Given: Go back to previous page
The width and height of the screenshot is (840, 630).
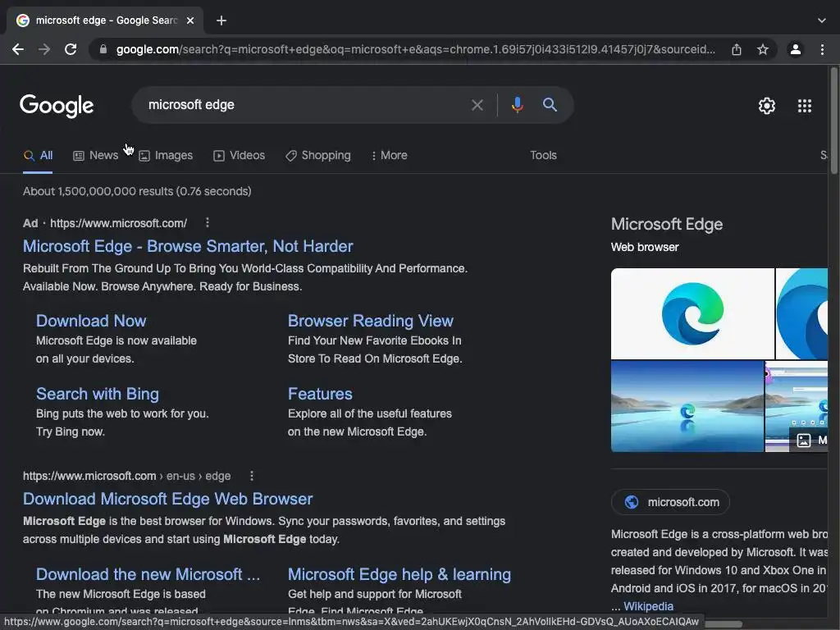Looking at the screenshot, I should (18, 49).
